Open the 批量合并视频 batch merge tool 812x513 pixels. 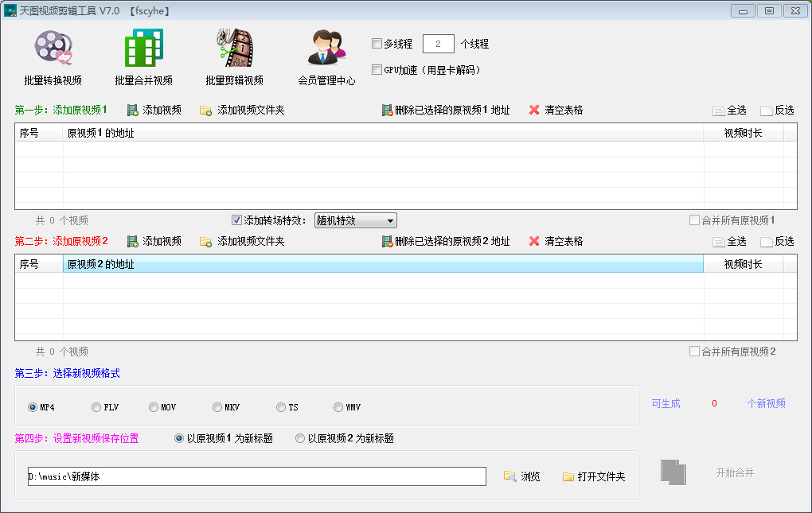coord(143,56)
